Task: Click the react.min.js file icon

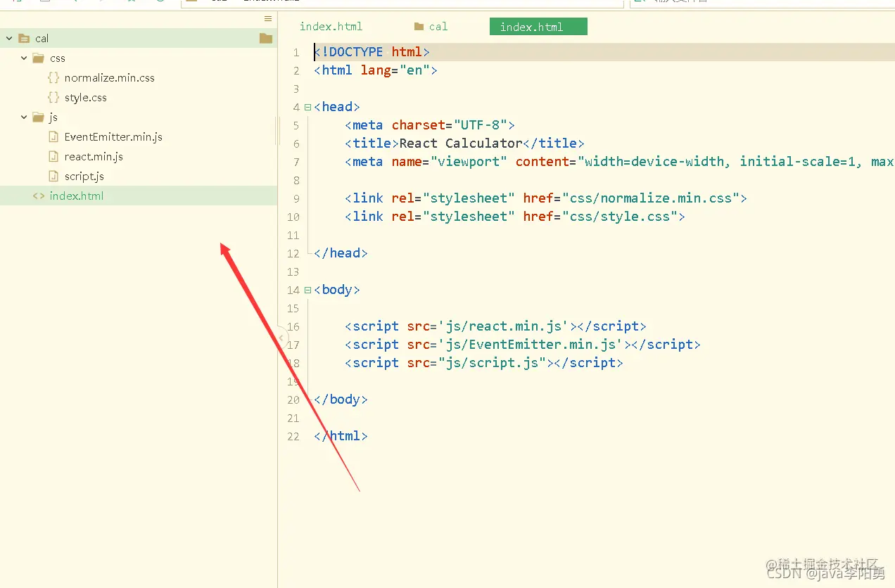Action: point(53,157)
